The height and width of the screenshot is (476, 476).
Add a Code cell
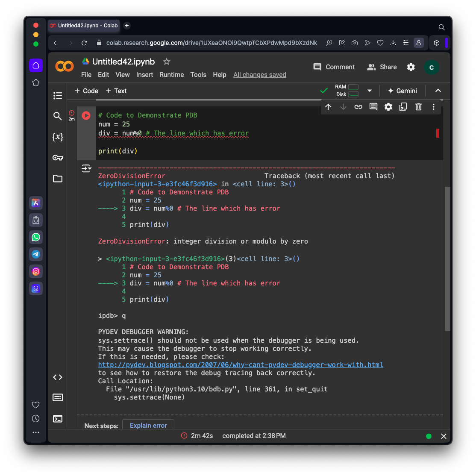pos(86,91)
